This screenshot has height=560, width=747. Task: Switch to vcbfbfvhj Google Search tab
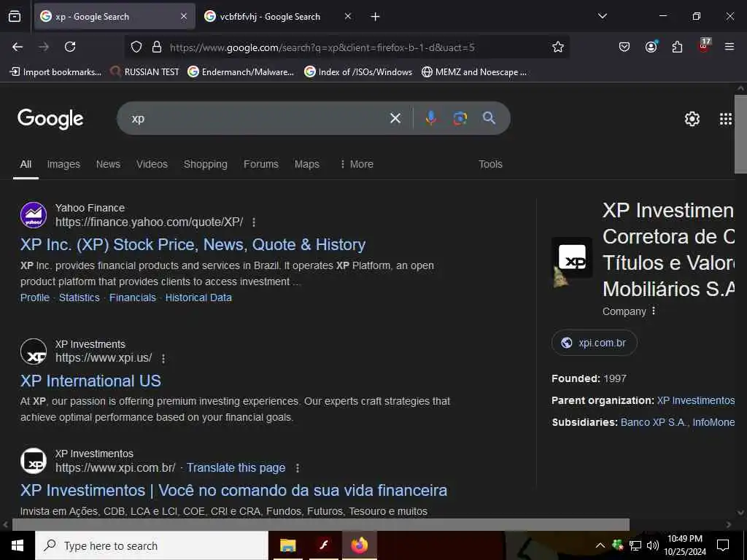point(270,17)
